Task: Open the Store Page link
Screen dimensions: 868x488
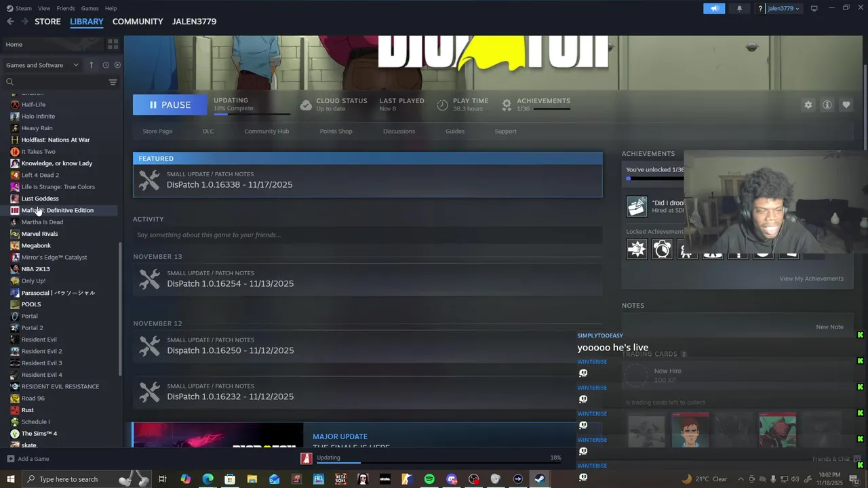Action: point(157,131)
